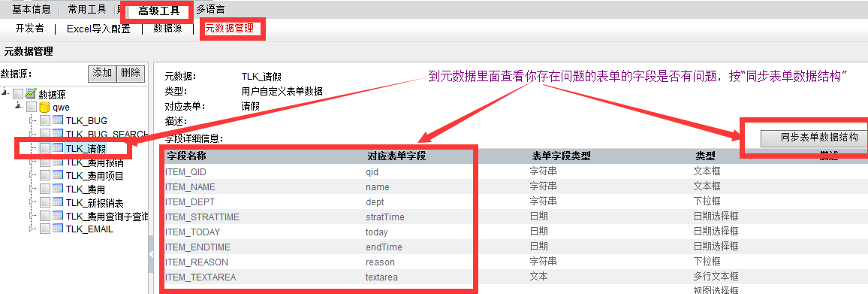Image resolution: width=868 pixels, height=294 pixels.
Task: Click the ITEM_ENDTIME field cell
Action: [x=197, y=247]
